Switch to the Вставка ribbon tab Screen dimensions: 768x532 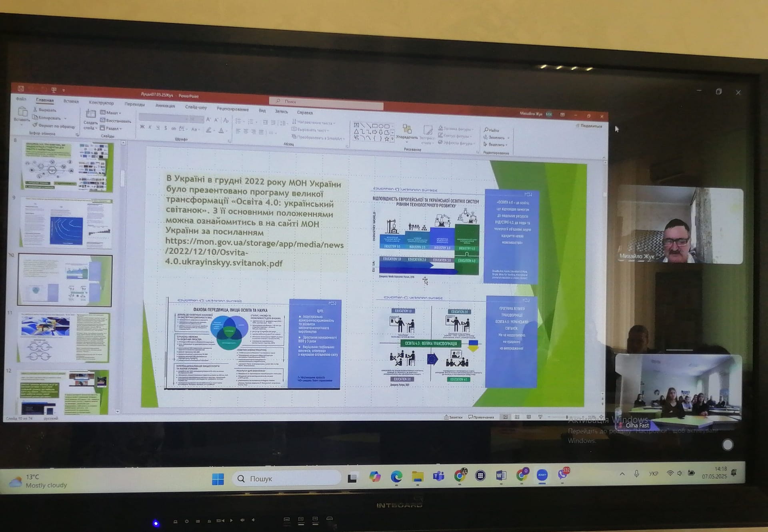[x=71, y=101]
